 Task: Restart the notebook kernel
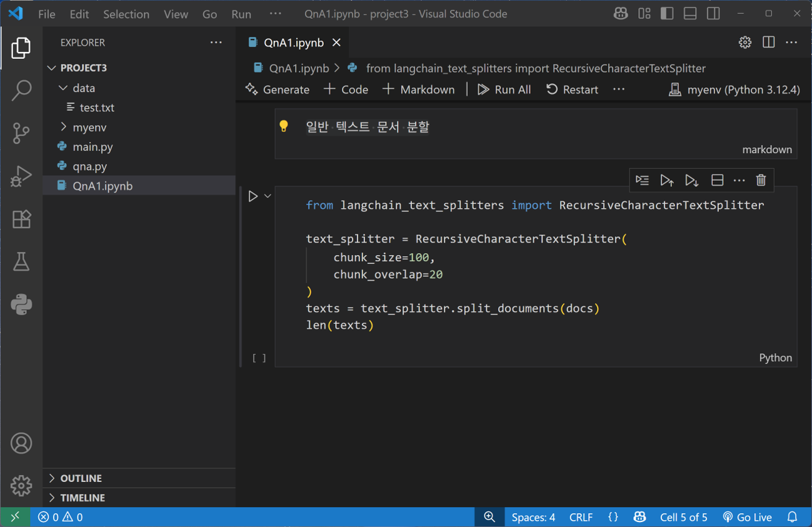coord(572,89)
